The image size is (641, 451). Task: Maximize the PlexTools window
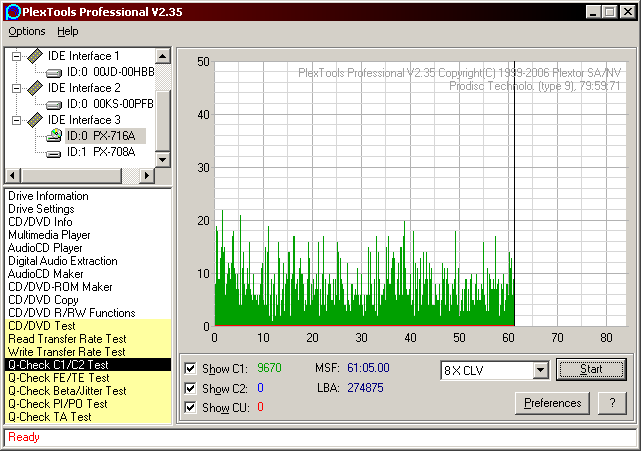tap(609, 11)
